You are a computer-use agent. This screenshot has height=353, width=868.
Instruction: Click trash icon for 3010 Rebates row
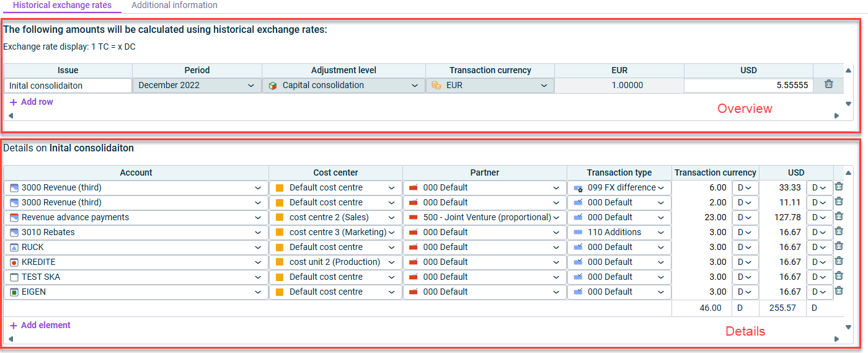839,231
